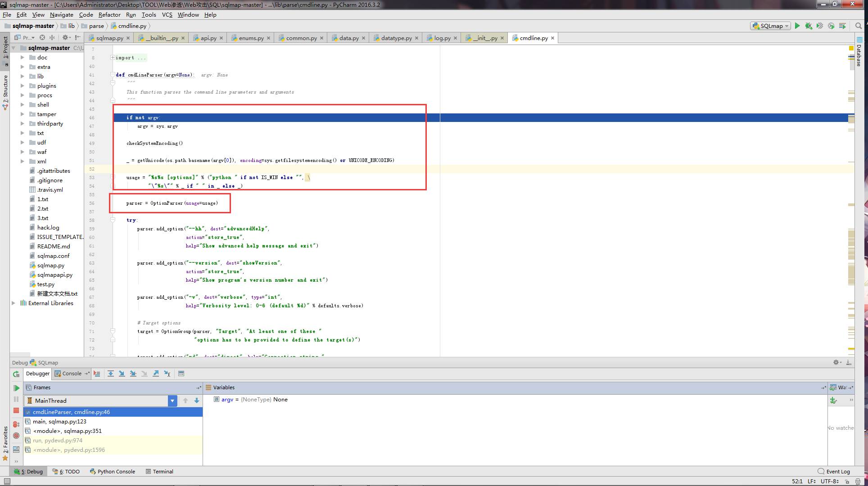Rerun SQLmap debug session icon
The image size is (868, 486).
(x=16, y=374)
